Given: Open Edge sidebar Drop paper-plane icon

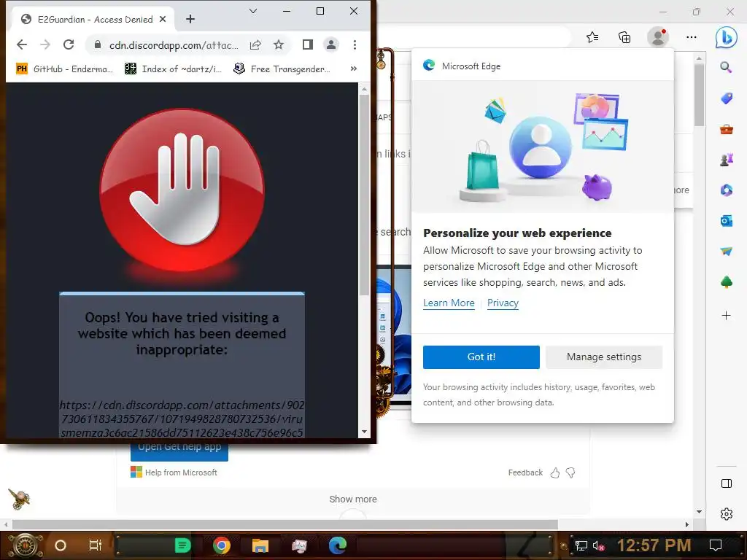Looking at the screenshot, I should click(726, 252).
